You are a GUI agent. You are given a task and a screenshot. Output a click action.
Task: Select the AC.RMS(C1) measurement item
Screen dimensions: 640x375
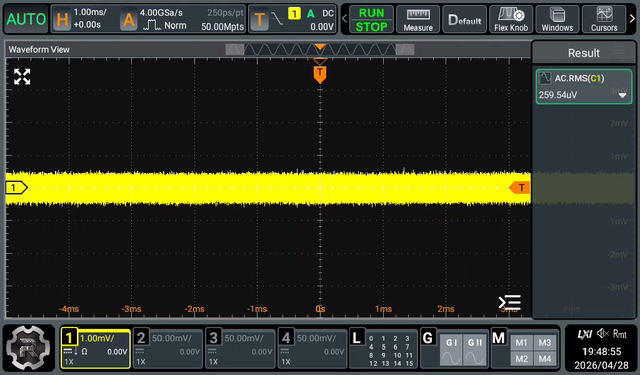click(x=584, y=87)
